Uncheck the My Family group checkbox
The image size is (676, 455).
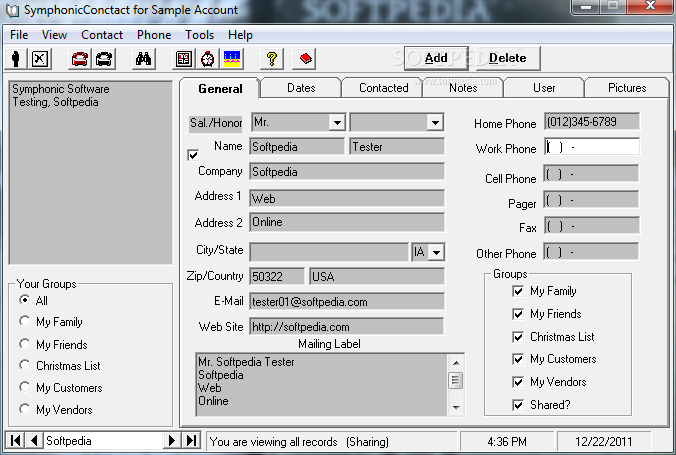tap(518, 291)
